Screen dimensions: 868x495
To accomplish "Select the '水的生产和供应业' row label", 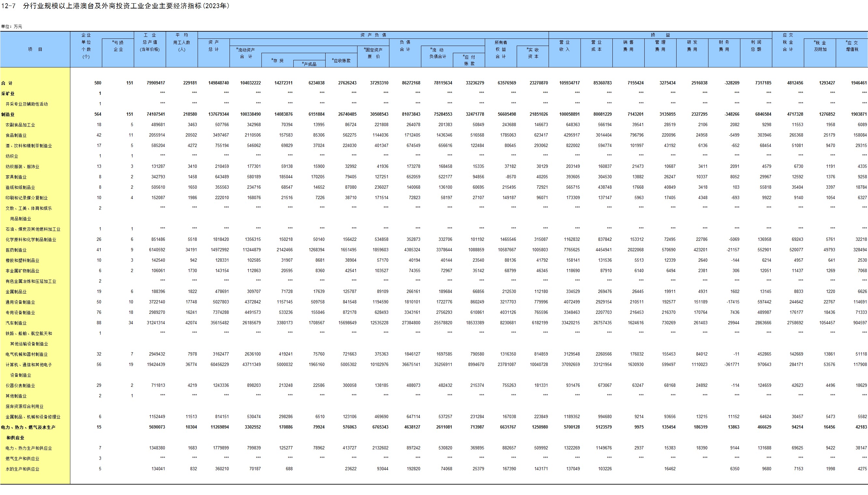I will coord(22,469).
